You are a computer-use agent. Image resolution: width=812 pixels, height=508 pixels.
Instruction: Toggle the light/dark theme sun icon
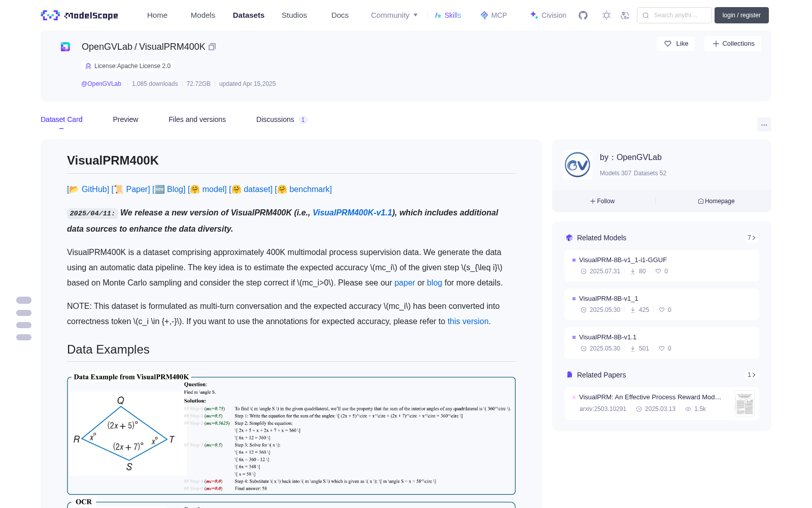[x=606, y=15]
